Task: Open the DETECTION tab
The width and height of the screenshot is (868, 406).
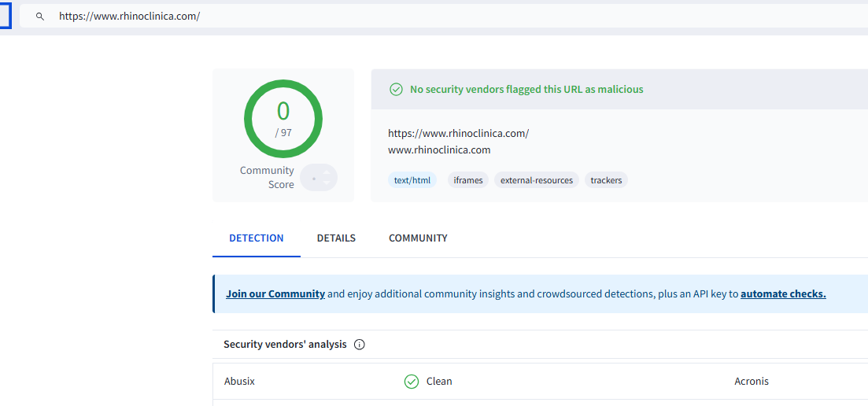Action: [x=257, y=238]
